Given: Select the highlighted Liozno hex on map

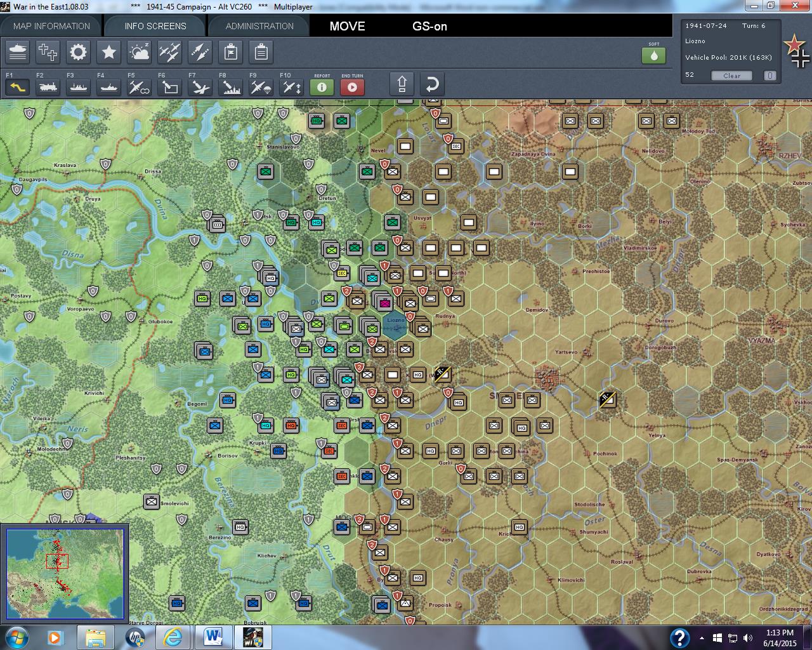Looking at the screenshot, I should 395,324.
